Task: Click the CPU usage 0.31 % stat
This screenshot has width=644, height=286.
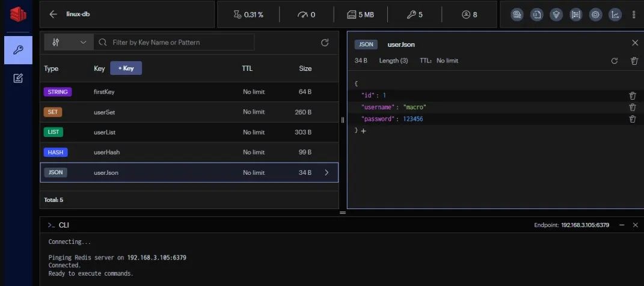Action: pos(248,15)
